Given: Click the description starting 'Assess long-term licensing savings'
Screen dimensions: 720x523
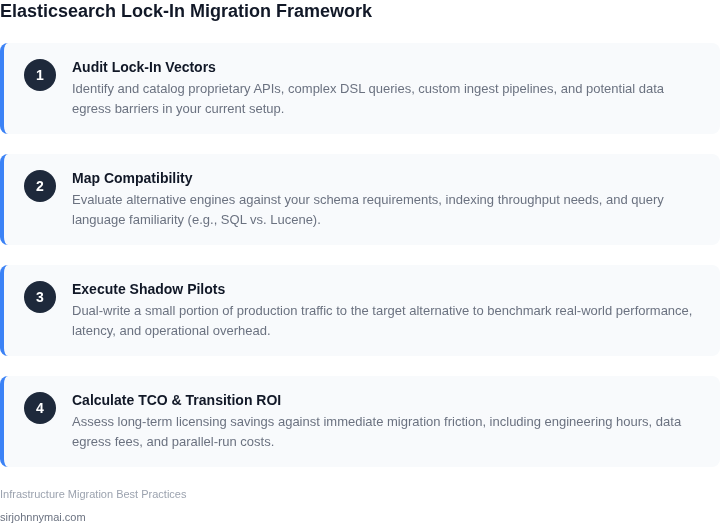Looking at the screenshot, I should [x=377, y=432].
